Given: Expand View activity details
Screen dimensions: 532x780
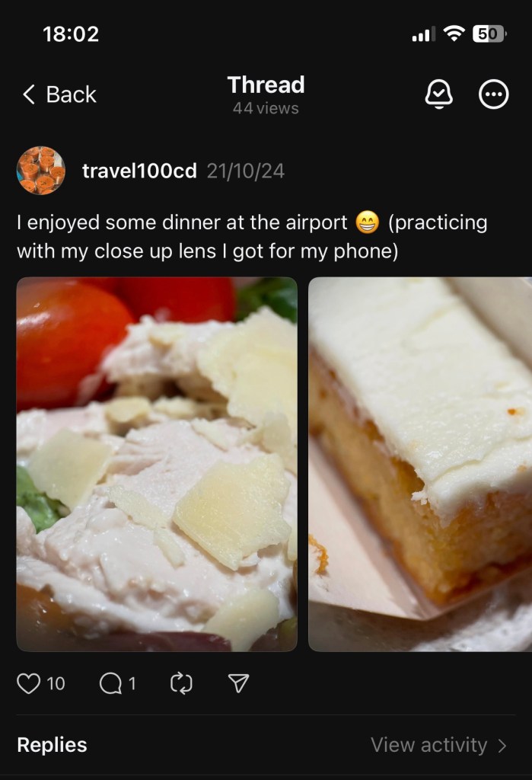Looking at the screenshot, I should (428, 745).
